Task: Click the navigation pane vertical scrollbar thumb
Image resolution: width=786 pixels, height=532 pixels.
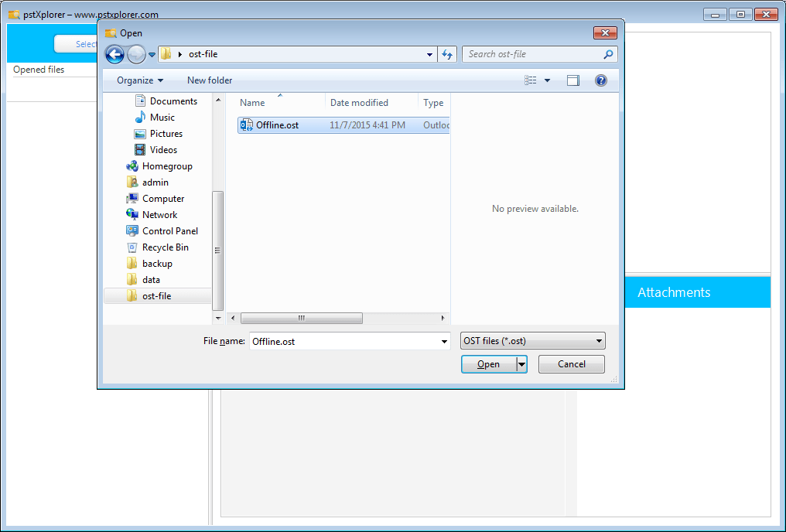Action: tap(218, 251)
